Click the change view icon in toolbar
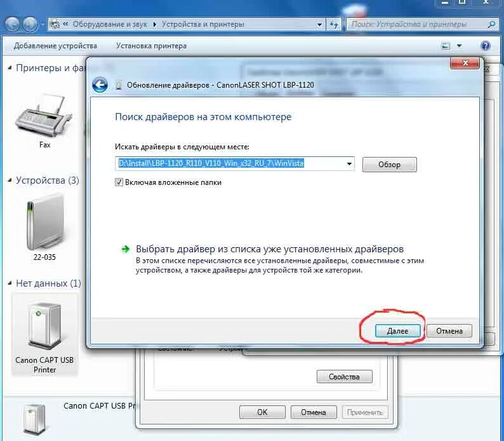 (446, 46)
